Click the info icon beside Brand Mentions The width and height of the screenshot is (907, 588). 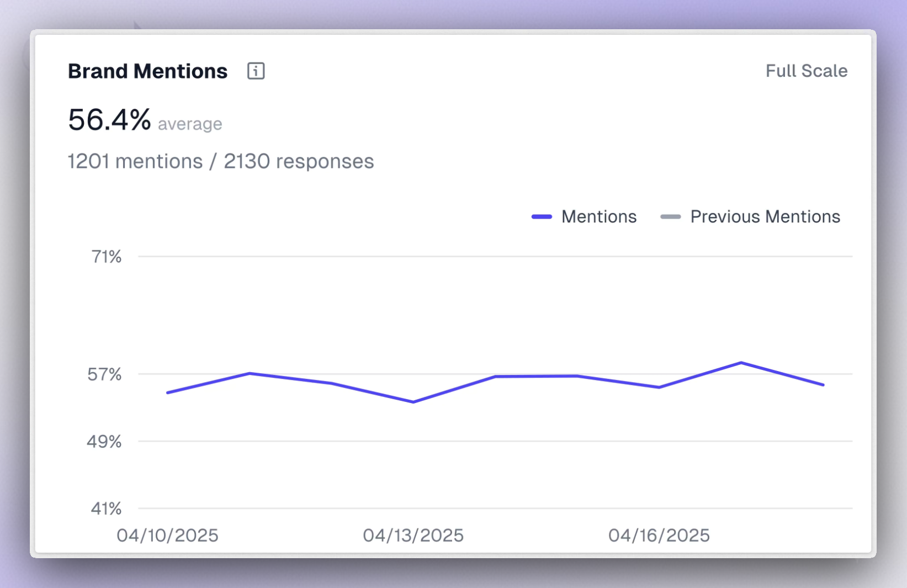256,71
